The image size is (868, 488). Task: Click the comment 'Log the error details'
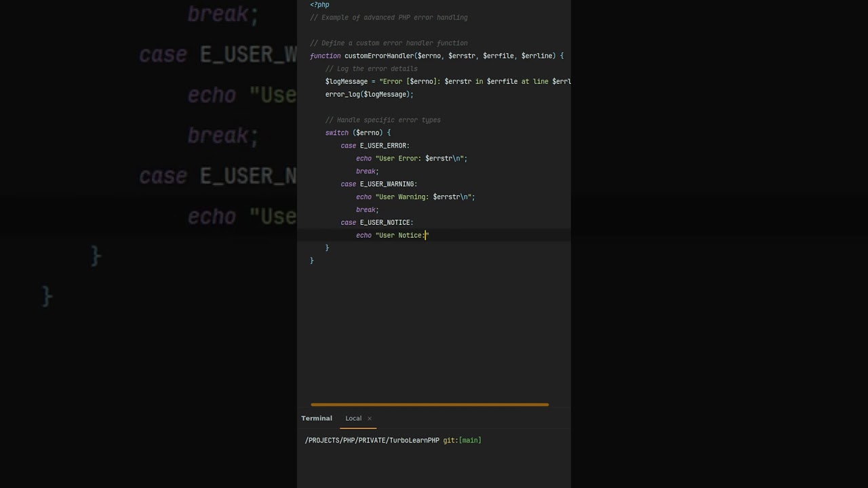pos(372,68)
